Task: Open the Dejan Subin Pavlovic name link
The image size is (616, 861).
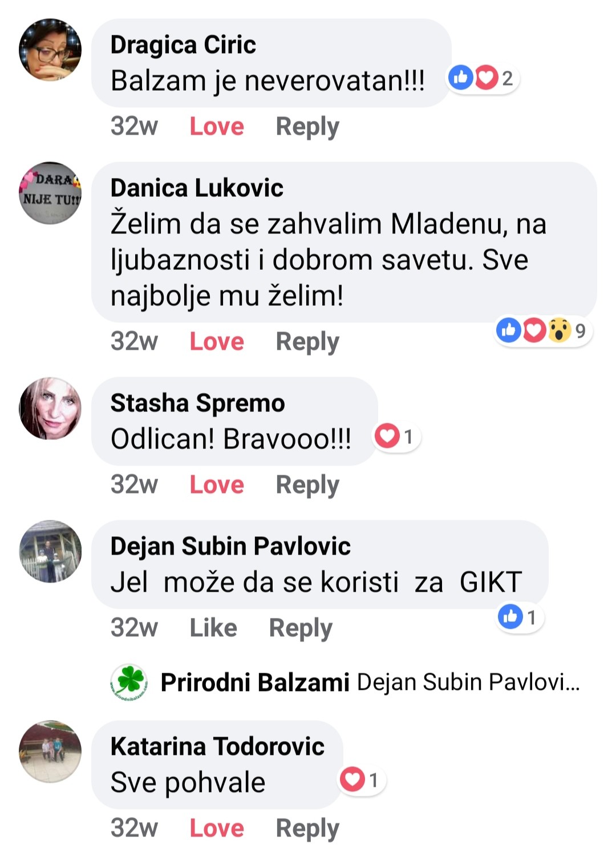Action: (230, 546)
